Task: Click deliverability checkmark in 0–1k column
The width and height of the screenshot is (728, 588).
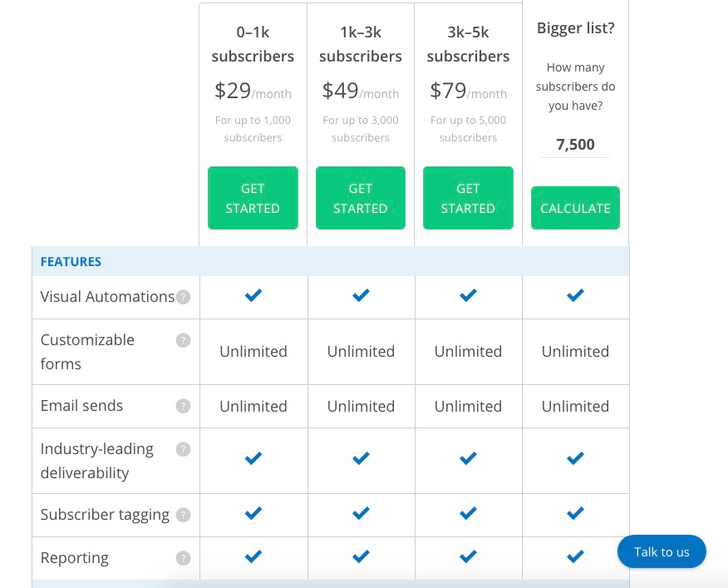Action: pyautogui.click(x=253, y=459)
